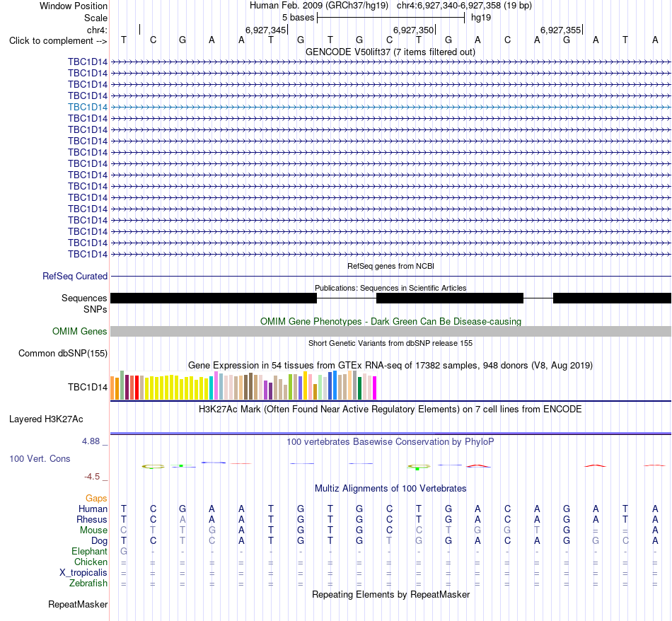Image resolution: width=672 pixels, height=621 pixels.
Task: Click the PhyloP lower value -4.5
Action: pyautogui.click(x=92, y=477)
